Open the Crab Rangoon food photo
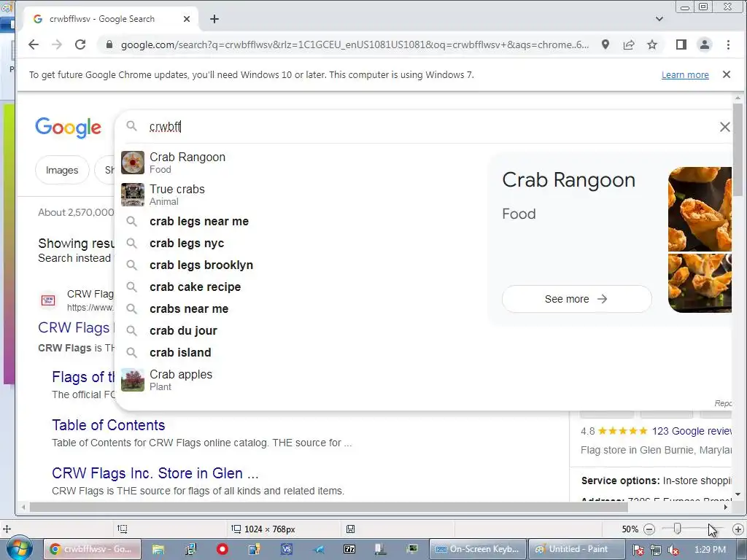 [700, 239]
